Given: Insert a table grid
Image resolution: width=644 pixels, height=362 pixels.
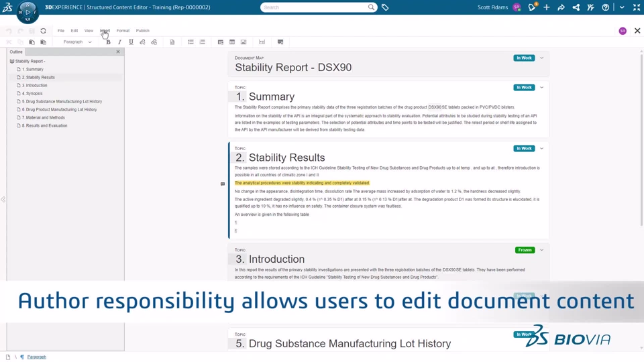Looking at the screenshot, I should pyautogui.click(x=232, y=42).
